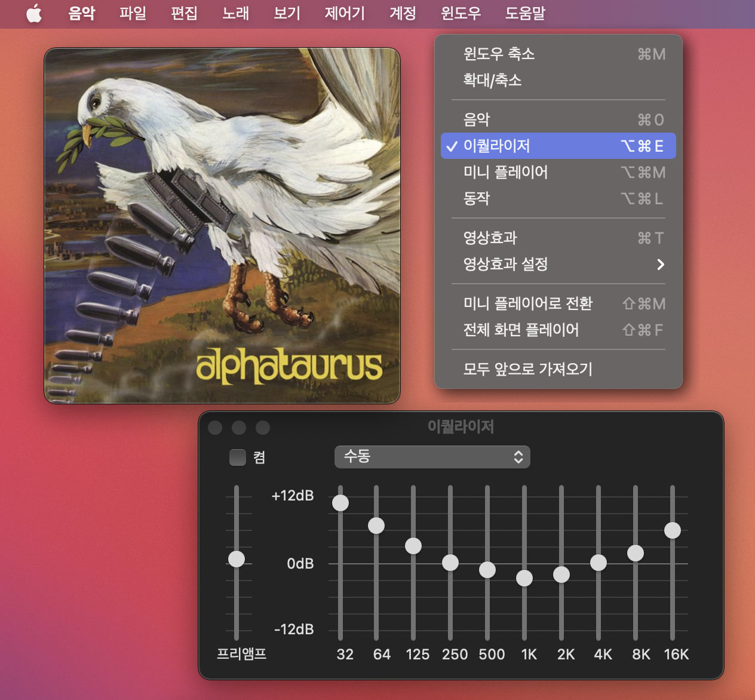Click the 윈도우 menu bar item

[461, 13]
